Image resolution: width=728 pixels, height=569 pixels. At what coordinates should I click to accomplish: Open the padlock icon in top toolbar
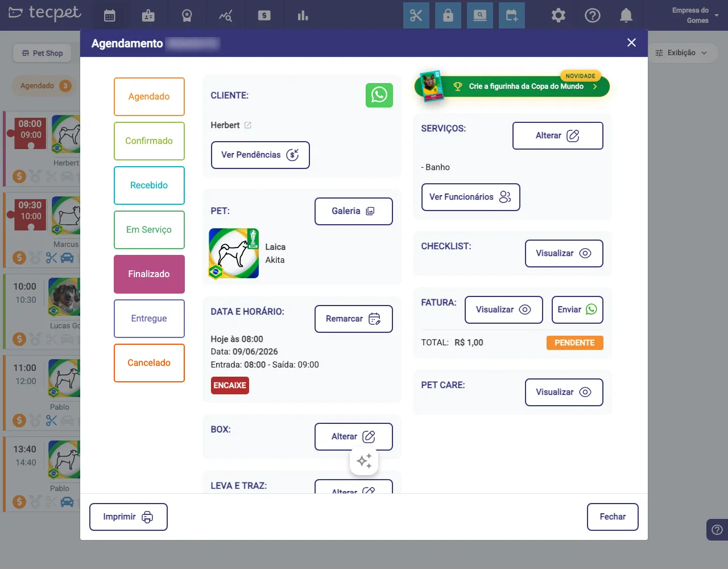click(448, 15)
